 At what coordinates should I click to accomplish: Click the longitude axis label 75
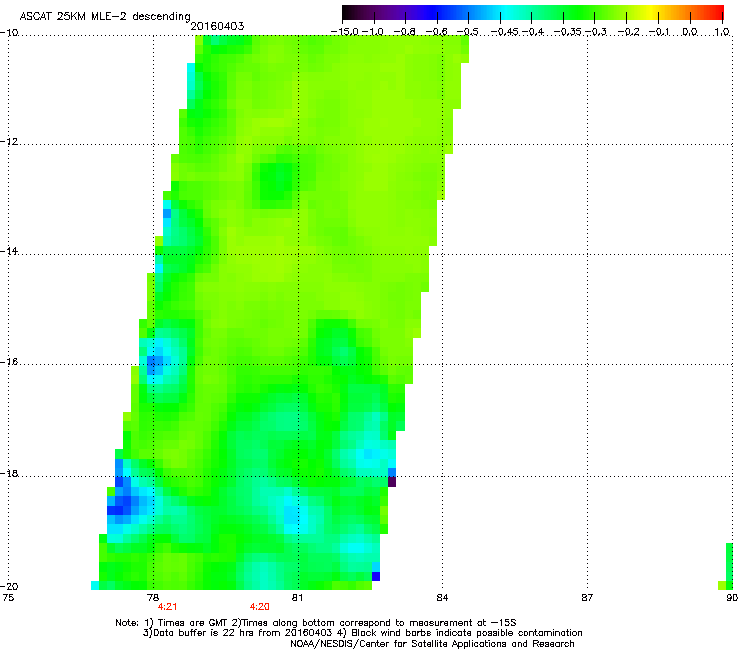[x=8, y=598]
